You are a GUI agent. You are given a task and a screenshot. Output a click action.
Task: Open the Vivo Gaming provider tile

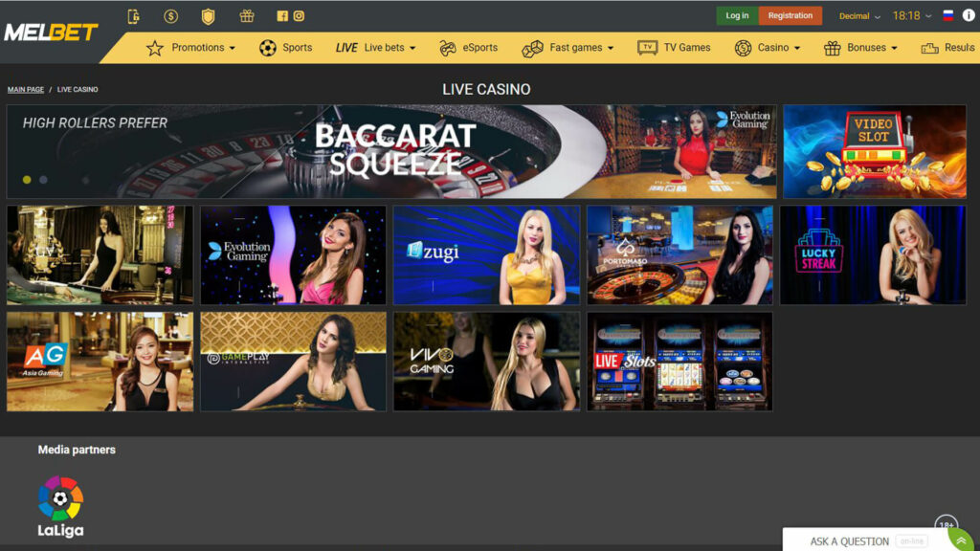pos(486,362)
